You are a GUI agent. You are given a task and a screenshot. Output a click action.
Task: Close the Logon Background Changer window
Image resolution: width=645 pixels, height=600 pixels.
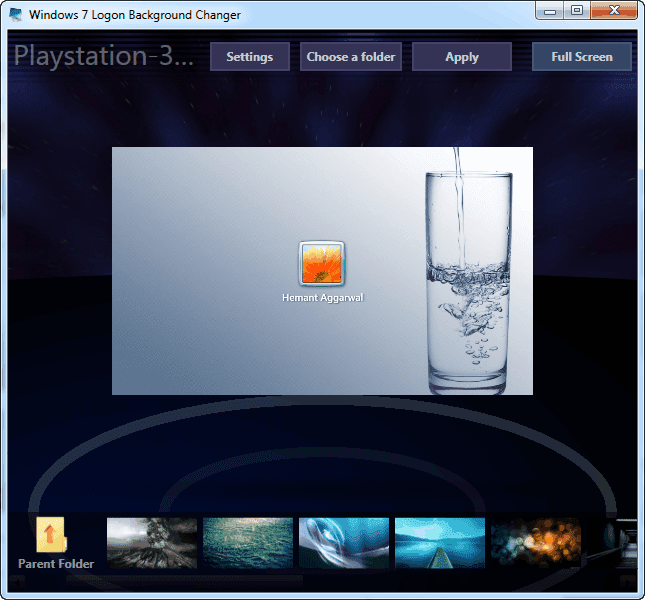point(614,11)
